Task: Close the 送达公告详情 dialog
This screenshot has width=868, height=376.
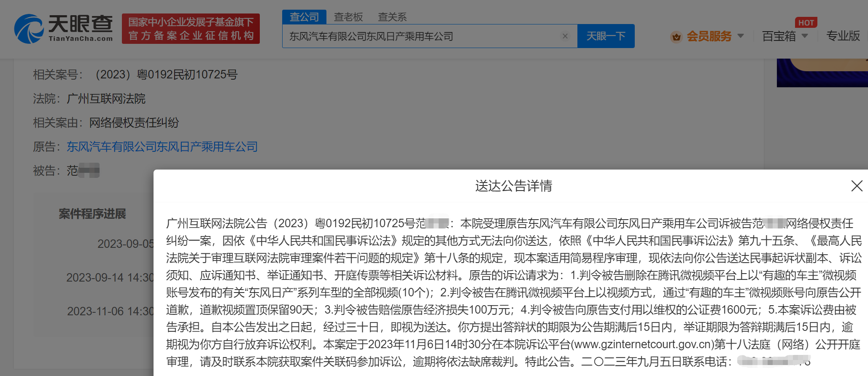Action: (857, 186)
